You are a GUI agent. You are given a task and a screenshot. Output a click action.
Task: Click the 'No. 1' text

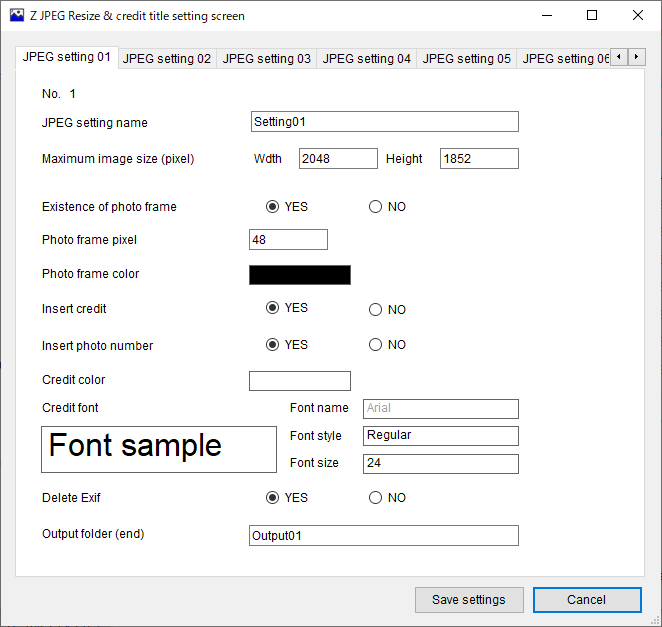tap(59, 94)
